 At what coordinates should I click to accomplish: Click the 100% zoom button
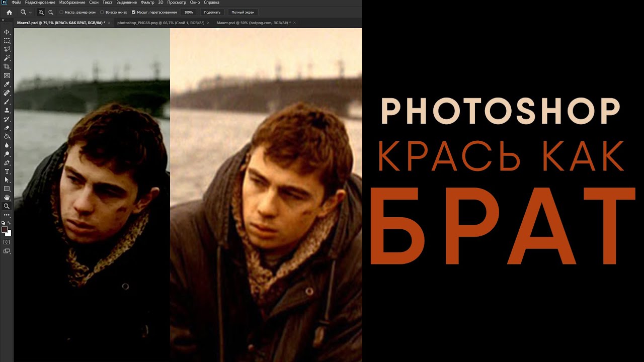(188, 12)
